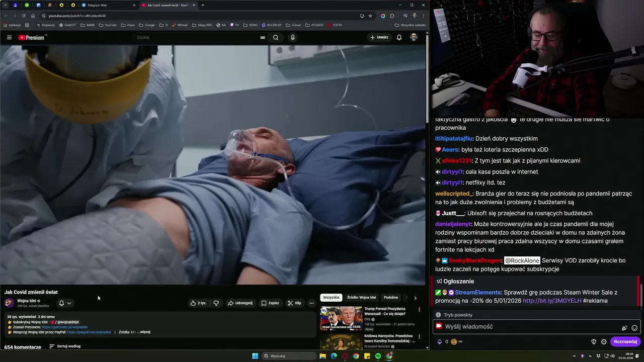Open Trump Porwał Prezydenta Wenezueli video thumbnail
The image size is (644, 362).
point(341,318)
